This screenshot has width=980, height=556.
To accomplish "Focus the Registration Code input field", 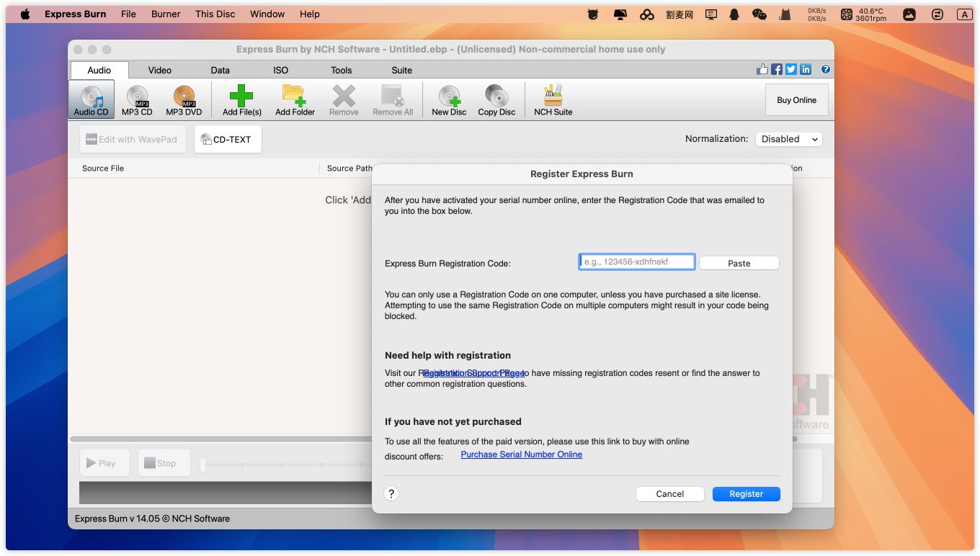I will [x=637, y=262].
